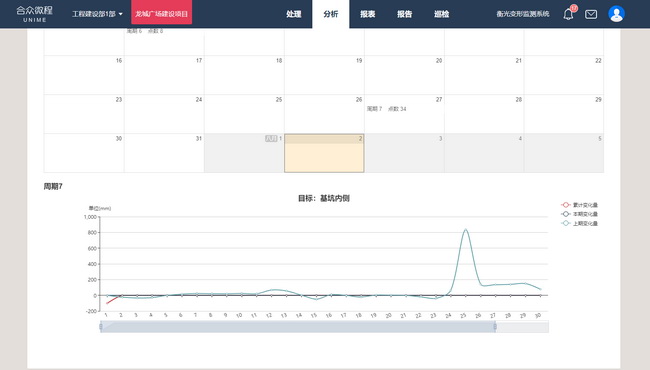Open the notification bell icon
650x370 pixels.
point(568,14)
